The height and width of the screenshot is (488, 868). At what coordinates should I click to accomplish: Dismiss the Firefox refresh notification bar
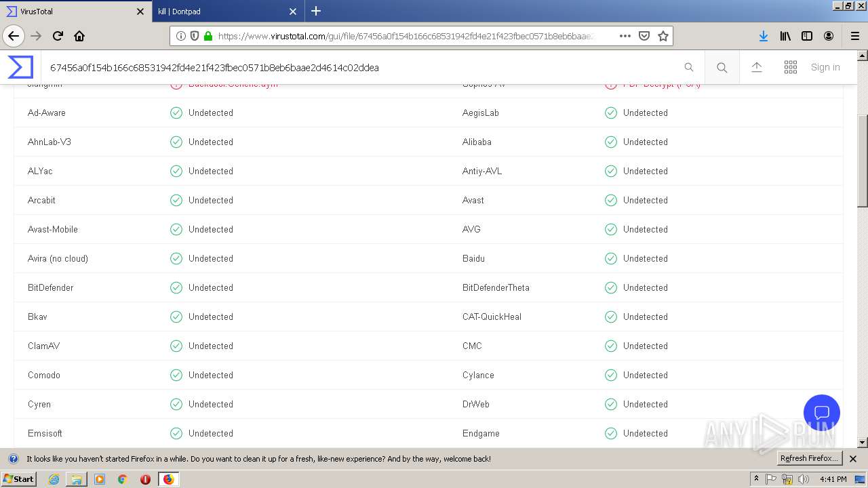coord(853,459)
